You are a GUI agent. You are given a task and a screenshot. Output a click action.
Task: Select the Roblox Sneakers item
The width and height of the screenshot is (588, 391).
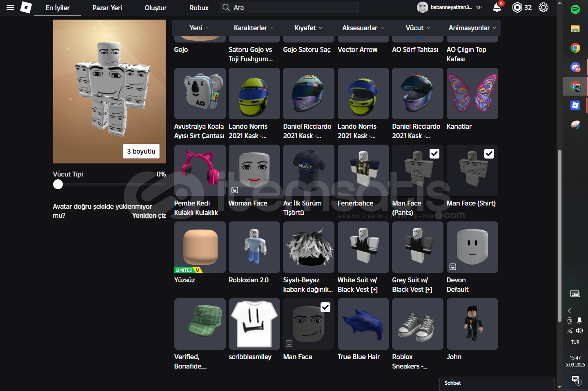point(418,324)
